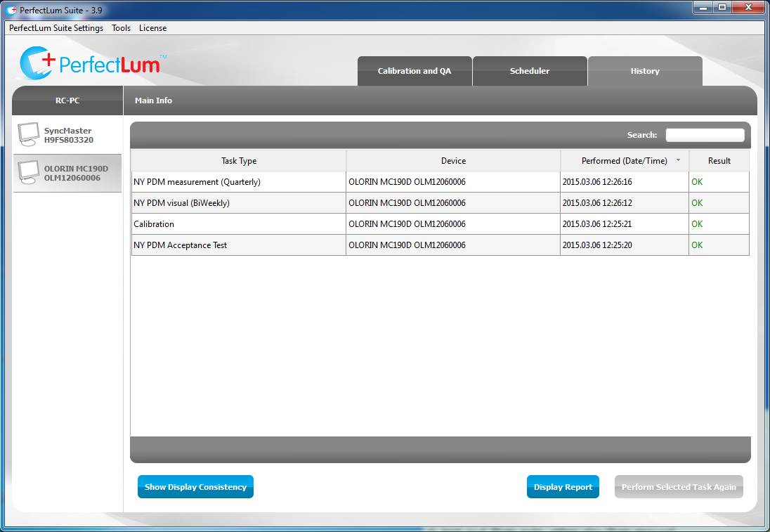Select the History tab
The image size is (770, 532).
(645, 71)
